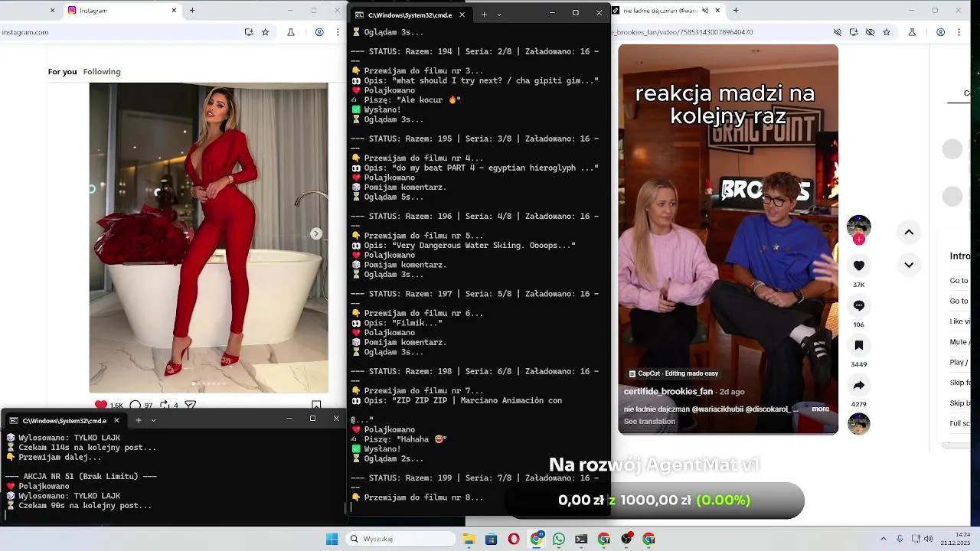Click the CapCut 'Editing made easy' link
The height and width of the screenshot is (551, 980).
(674, 373)
